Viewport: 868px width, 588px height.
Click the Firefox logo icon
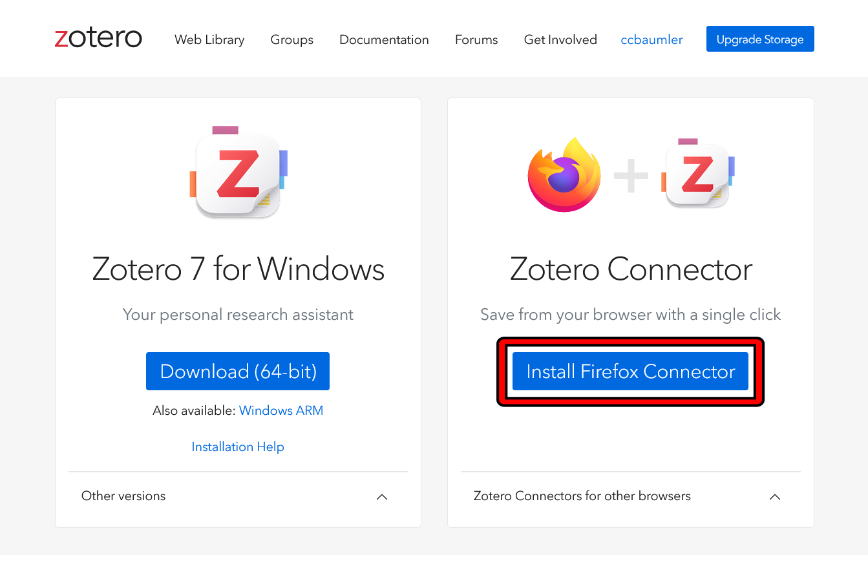coord(564,174)
